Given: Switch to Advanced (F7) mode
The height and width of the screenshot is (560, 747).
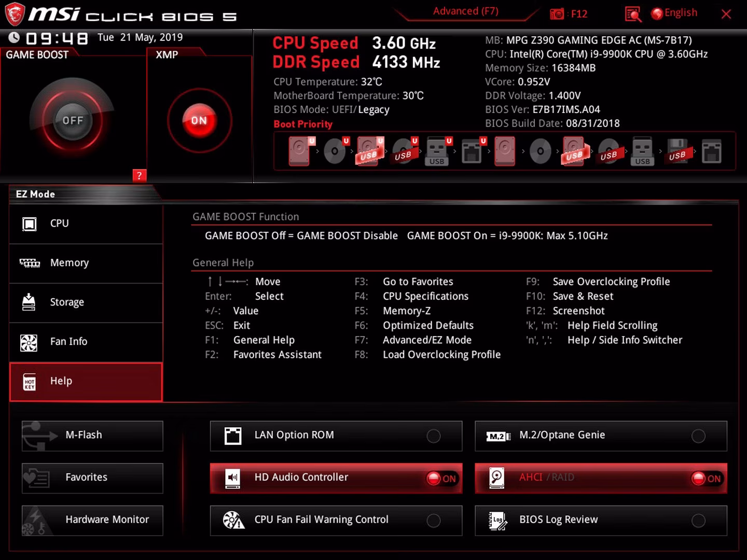Looking at the screenshot, I should (466, 11).
